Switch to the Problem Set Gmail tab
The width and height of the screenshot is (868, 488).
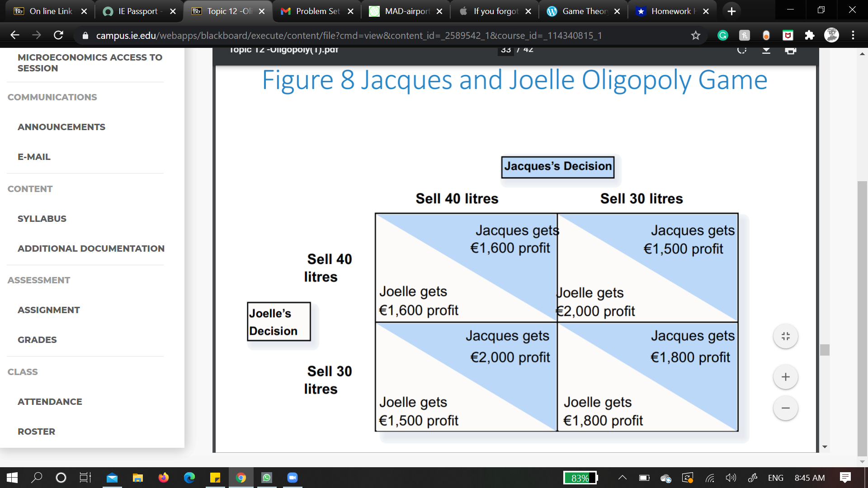312,11
